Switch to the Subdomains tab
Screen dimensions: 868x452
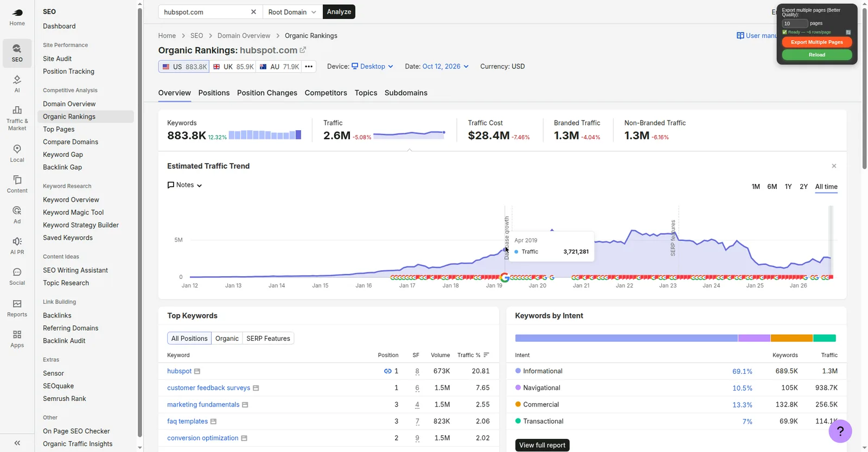tap(406, 93)
